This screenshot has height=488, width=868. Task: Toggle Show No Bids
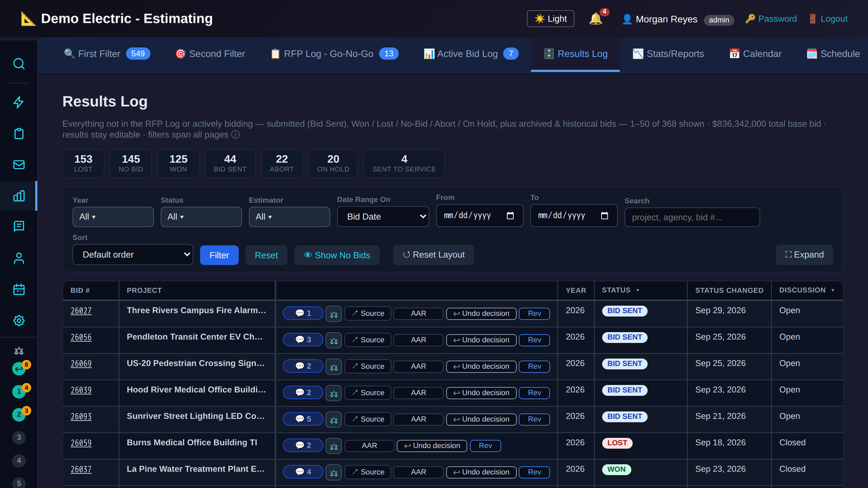click(337, 255)
